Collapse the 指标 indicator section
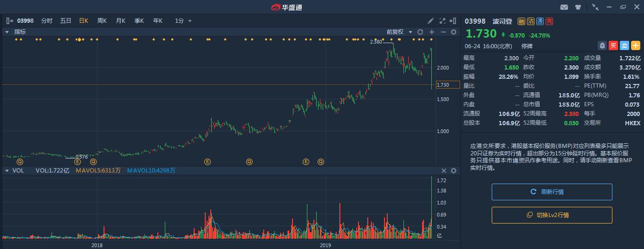 [x=7, y=32]
